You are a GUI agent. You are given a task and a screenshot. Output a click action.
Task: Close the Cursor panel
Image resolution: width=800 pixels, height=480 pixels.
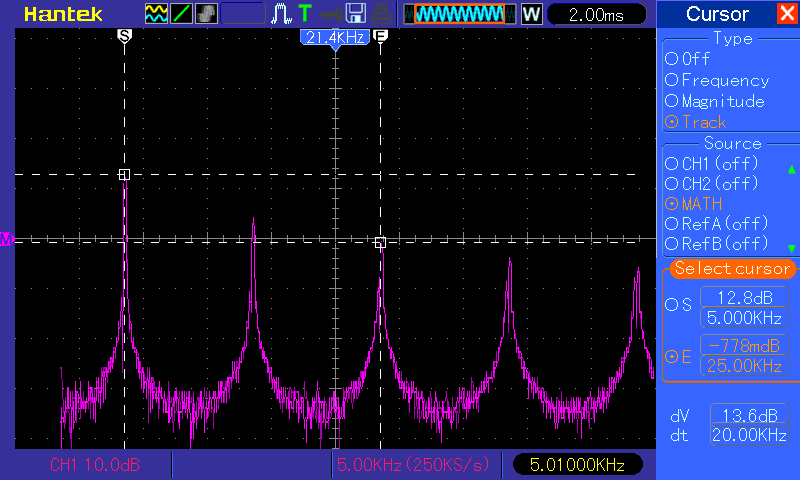click(786, 14)
